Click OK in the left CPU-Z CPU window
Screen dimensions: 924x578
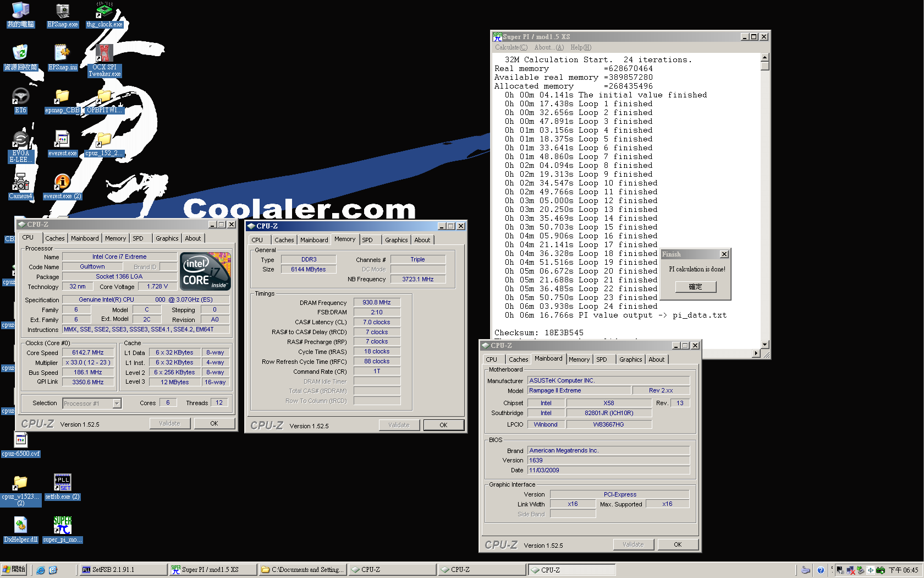click(x=214, y=423)
